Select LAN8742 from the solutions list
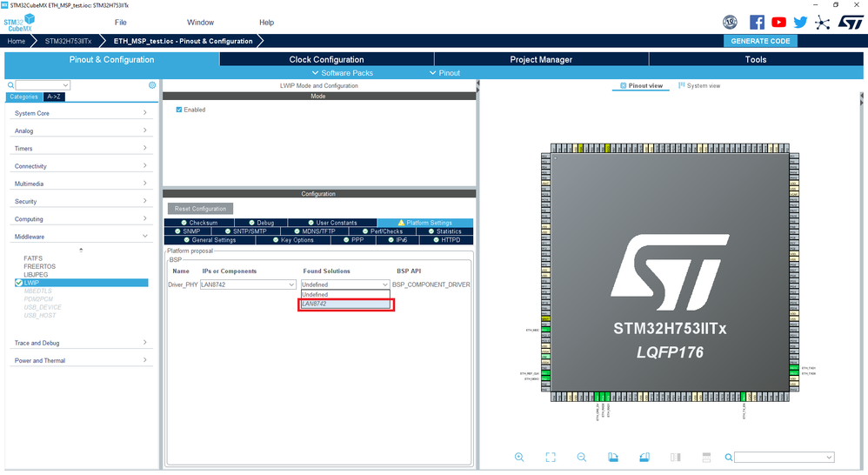 click(x=345, y=304)
